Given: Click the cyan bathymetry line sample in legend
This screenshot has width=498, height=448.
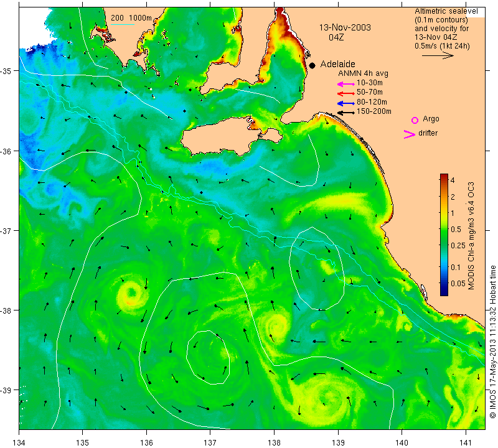Looking at the screenshot, I should [122, 24].
